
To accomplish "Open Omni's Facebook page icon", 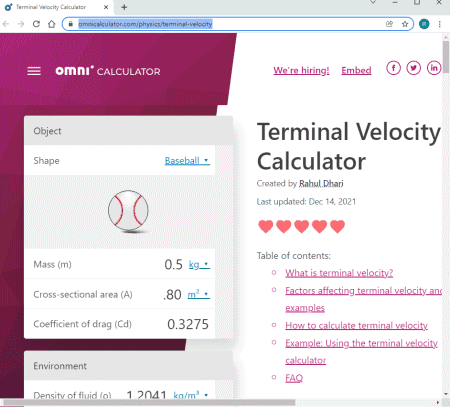I will point(393,68).
